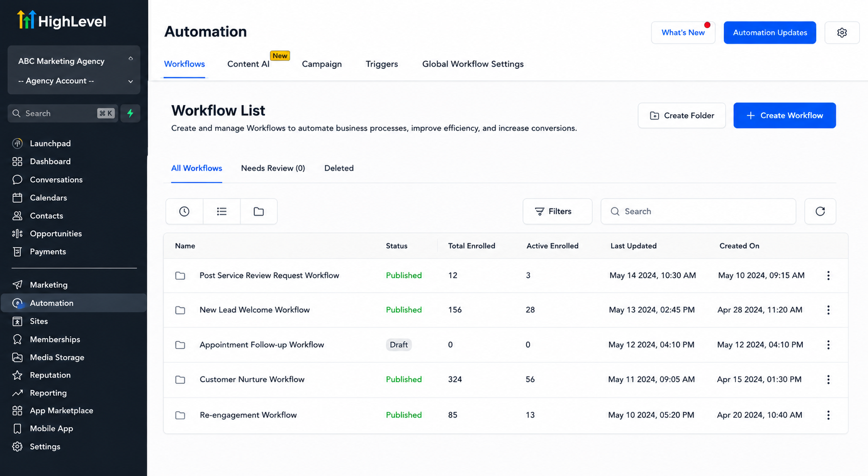Open actions menu for Post Service Review Request Workflow
The width and height of the screenshot is (868, 476).
(x=828, y=276)
